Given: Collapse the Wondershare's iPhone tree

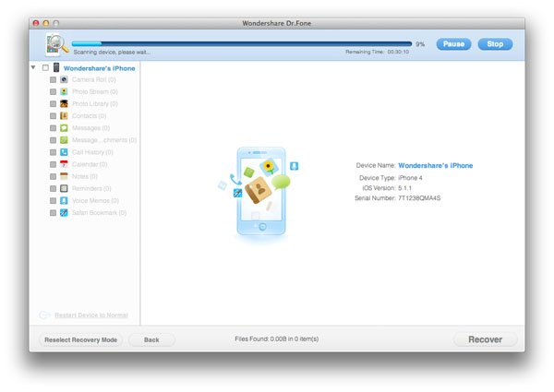Looking at the screenshot, I should point(33,67).
